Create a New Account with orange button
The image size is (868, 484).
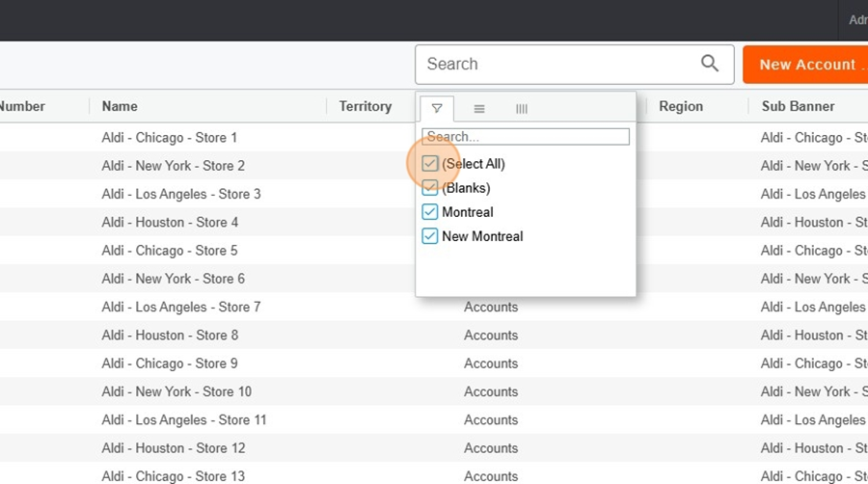pyautogui.click(x=805, y=65)
